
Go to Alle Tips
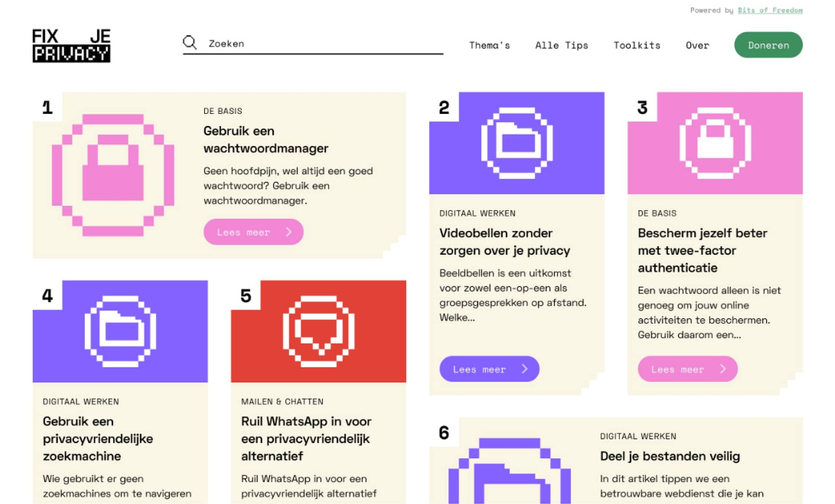(562, 45)
